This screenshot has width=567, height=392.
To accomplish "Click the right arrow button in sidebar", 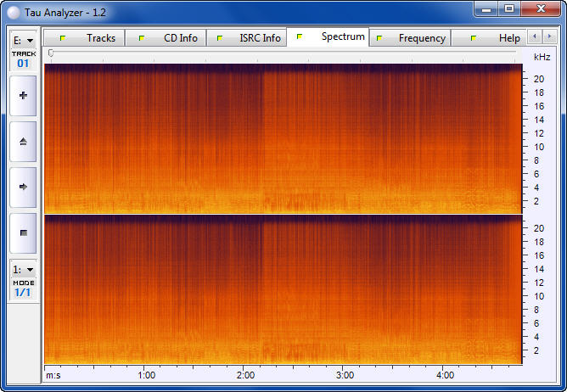I will point(23,186).
